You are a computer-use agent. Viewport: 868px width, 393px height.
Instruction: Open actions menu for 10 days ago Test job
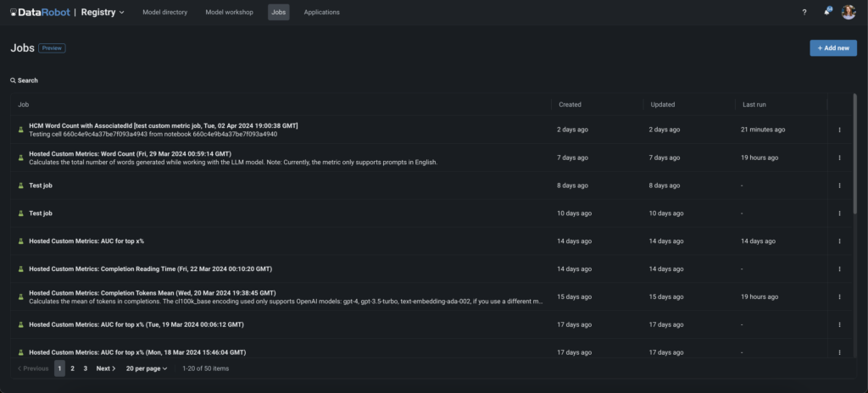pyautogui.click(x=839, y=213)
